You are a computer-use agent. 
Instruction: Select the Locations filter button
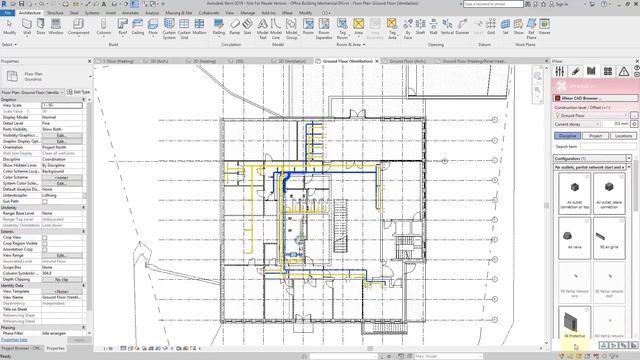pyautogui.click(x=623, y=136)
